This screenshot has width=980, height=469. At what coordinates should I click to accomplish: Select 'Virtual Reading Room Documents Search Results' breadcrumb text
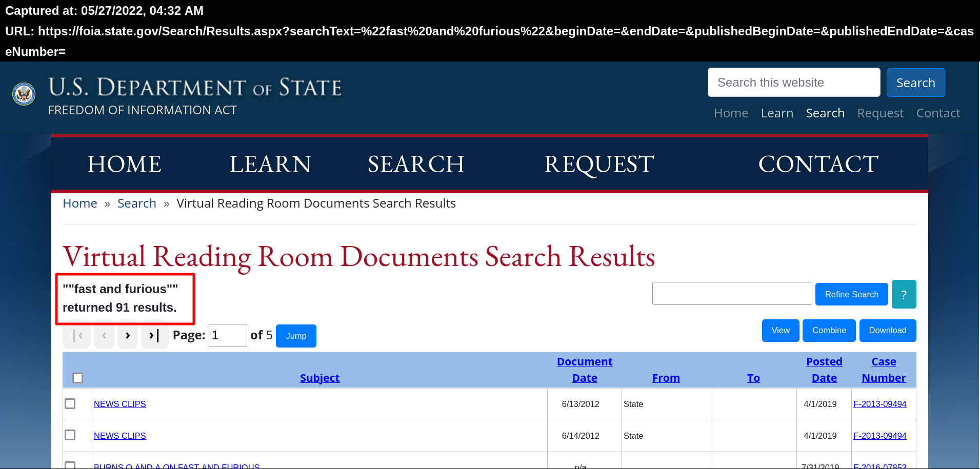pyautogui.click(x=316, y=203)
